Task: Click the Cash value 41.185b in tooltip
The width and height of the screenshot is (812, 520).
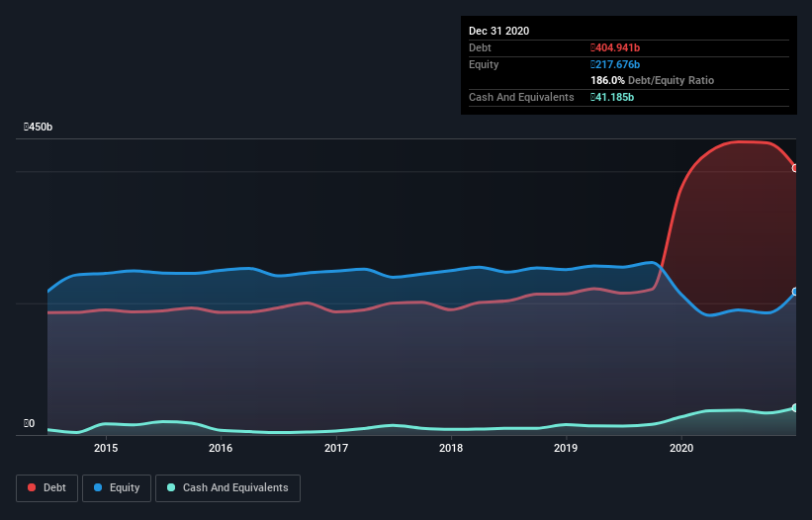Action: (x=612, y=97)
